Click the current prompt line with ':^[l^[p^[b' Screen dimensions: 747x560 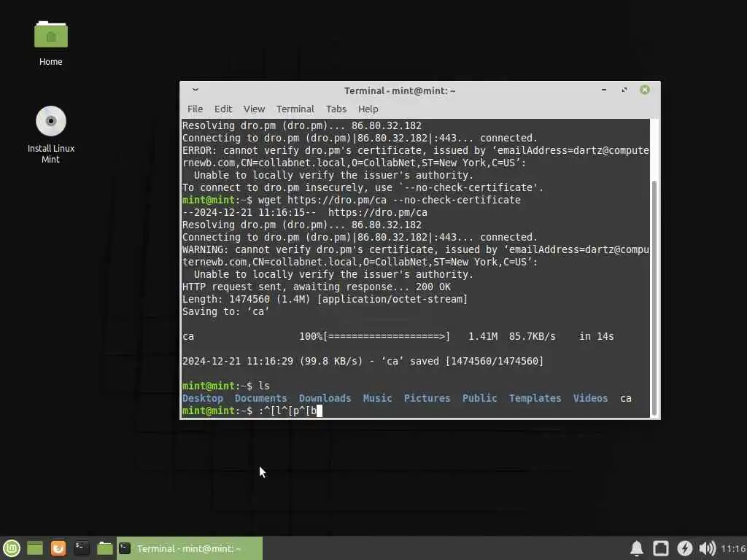[x=252, y=411]
